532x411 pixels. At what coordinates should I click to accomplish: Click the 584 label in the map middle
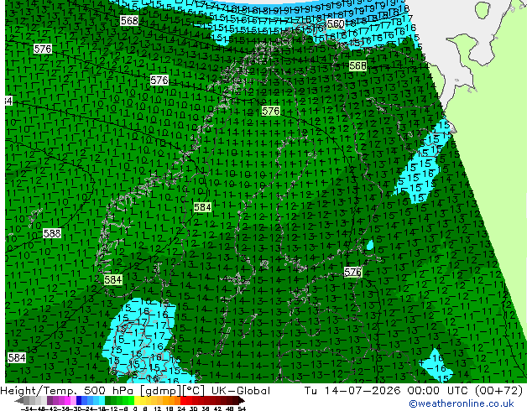202,207
